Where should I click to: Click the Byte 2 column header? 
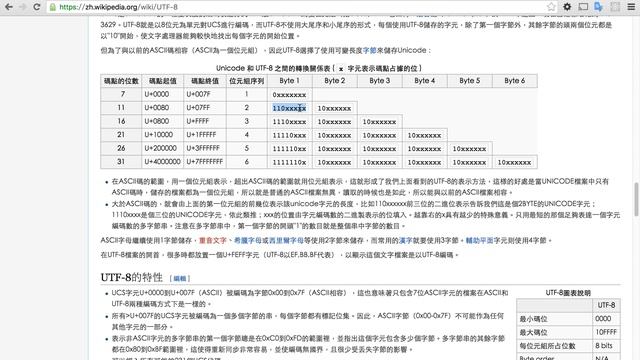click(335, 81)
